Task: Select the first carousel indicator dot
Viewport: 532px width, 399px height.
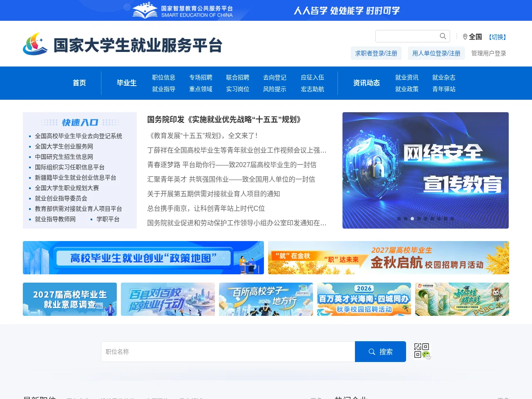Action: pos(399,218)
